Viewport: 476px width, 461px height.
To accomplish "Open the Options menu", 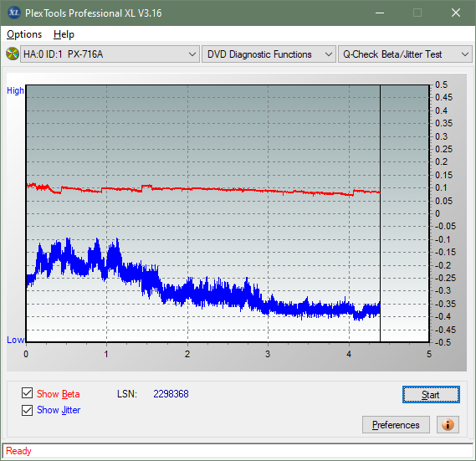I will pos(24,34).
